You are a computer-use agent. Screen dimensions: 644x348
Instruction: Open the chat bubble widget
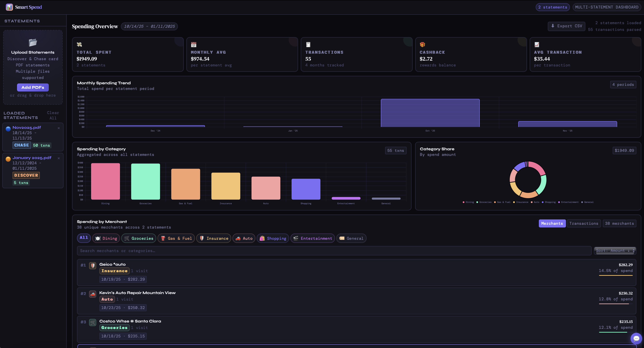pos(636,339)
